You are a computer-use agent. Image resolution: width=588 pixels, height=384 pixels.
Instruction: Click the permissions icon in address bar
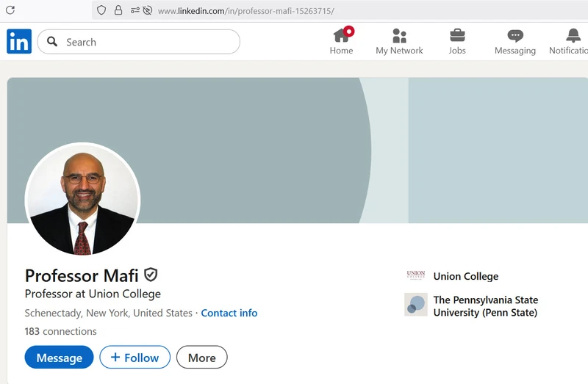pos(135,10)
